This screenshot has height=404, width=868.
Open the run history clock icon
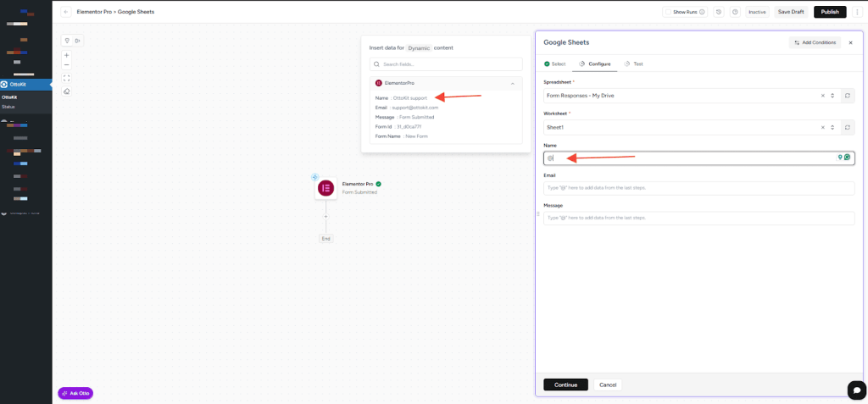pos(719,12)
